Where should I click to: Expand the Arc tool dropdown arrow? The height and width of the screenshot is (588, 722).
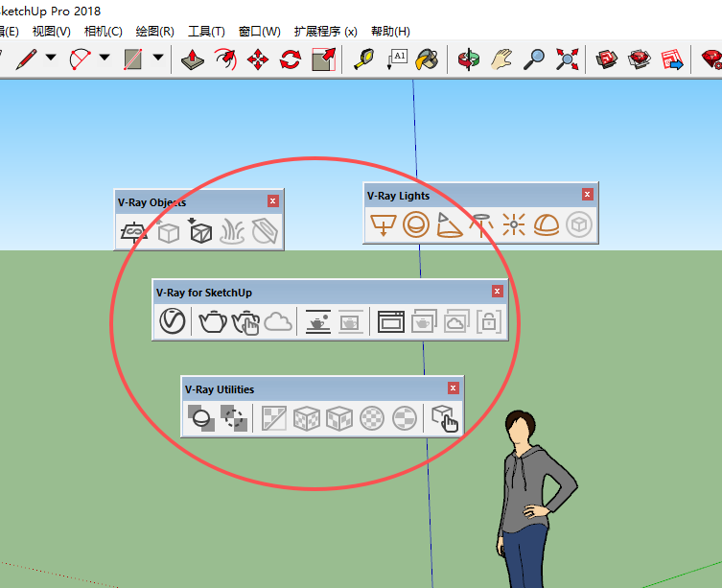[105, 58]
